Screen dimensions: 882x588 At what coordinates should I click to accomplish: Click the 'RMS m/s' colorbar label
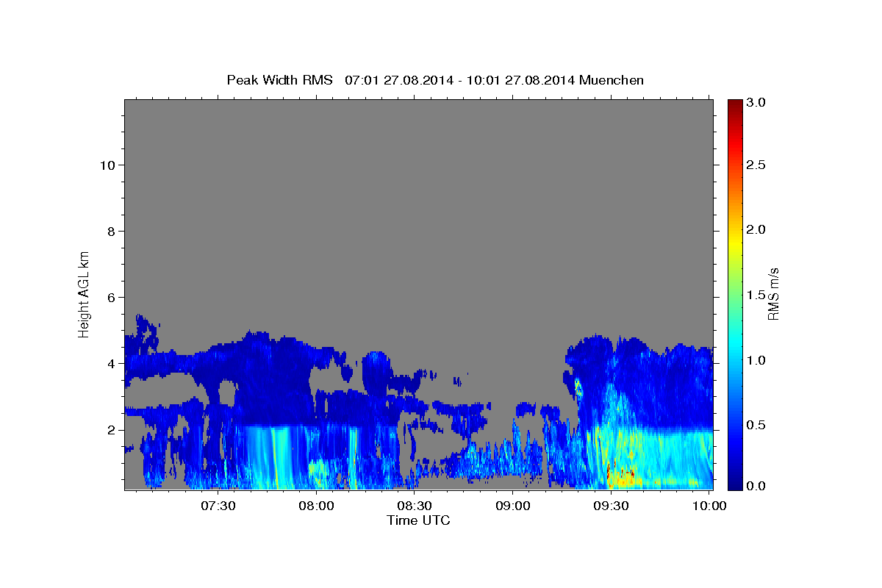pos(773,294)
